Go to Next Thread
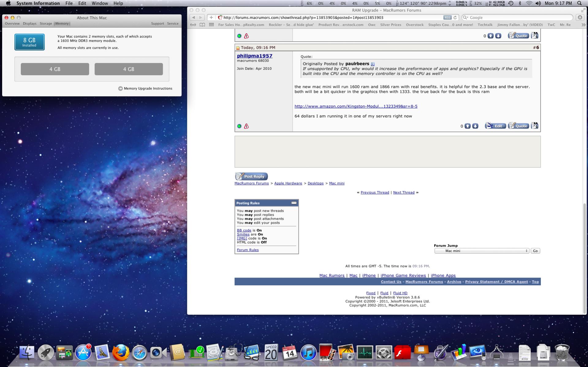The image size is (588, 367). 404,193
